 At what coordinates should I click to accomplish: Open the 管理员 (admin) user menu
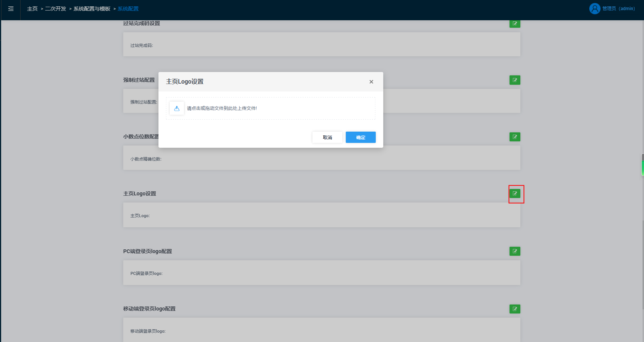618,9
